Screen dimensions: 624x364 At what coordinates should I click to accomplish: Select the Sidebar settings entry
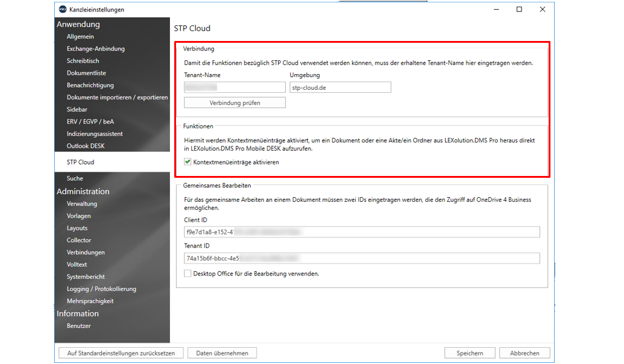coord(77,110)
